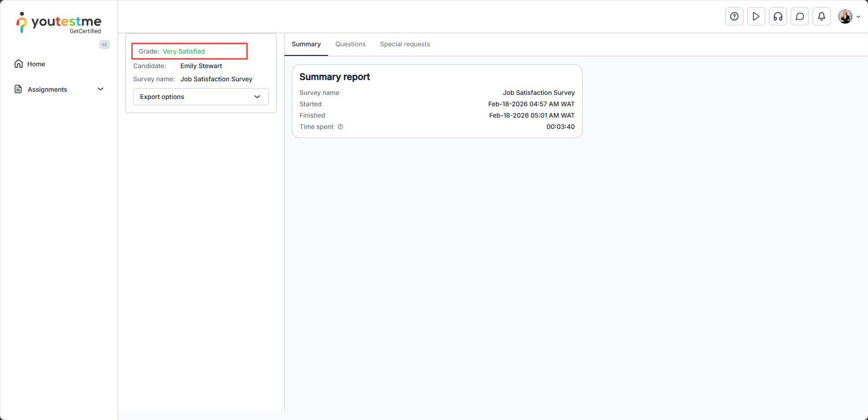Collapse the sidebar with double-chevron icon
The width and height of the screenshot is (868, 420).
pos(105,44)
